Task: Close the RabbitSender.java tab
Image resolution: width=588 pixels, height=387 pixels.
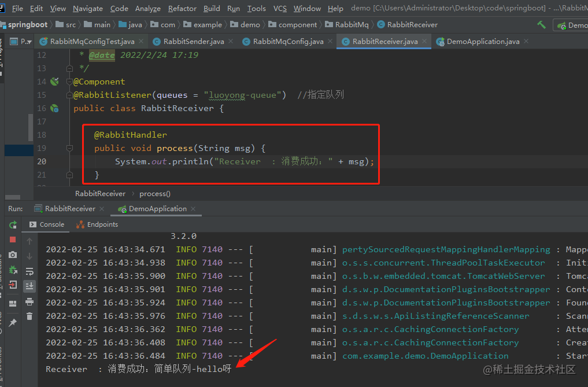Action: tap(231, 41)
